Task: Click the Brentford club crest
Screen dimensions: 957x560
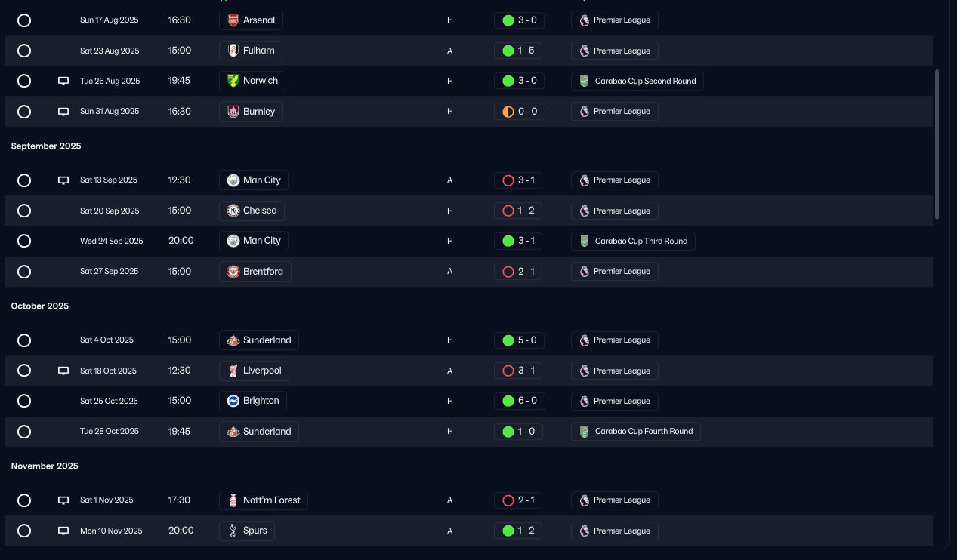Action: [x=233, y=271]
